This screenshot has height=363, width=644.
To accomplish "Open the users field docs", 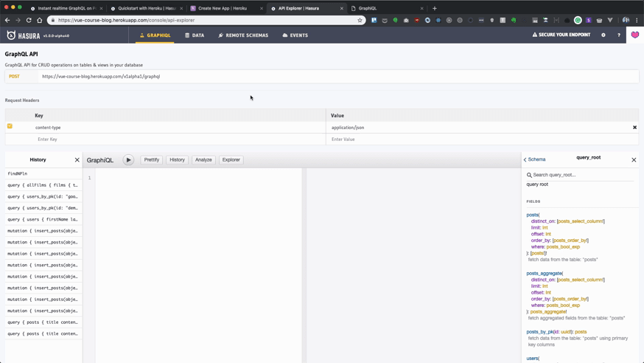I will pyautogui.click(x=532, y=359).
